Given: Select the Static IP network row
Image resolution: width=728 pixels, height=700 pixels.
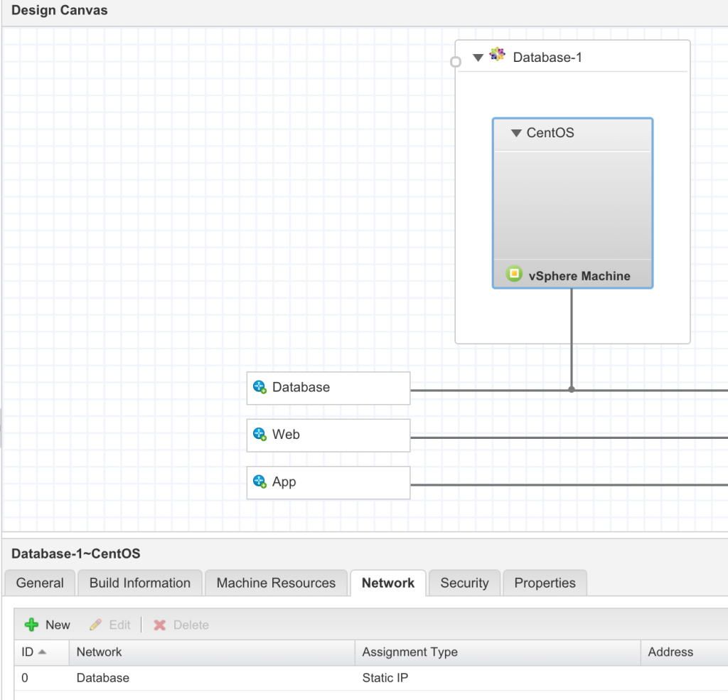Looking at the screenshot, I should [x=284, y=678].
